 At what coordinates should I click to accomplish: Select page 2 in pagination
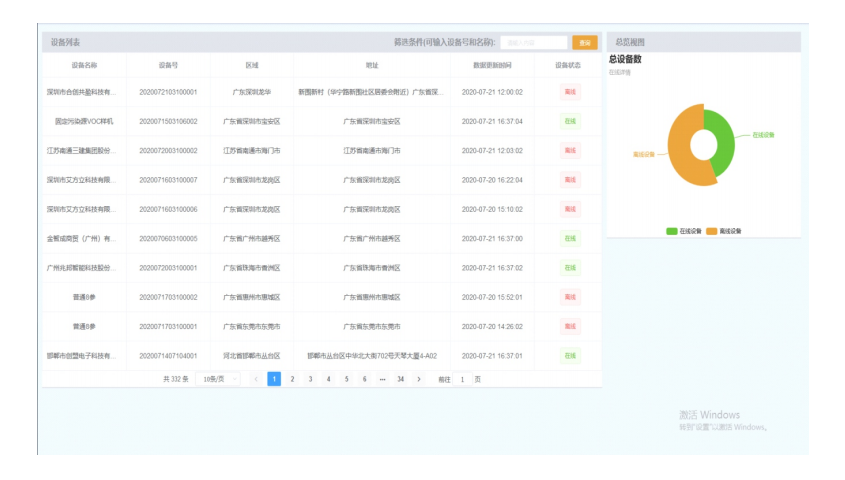click(x=292, y=379)
